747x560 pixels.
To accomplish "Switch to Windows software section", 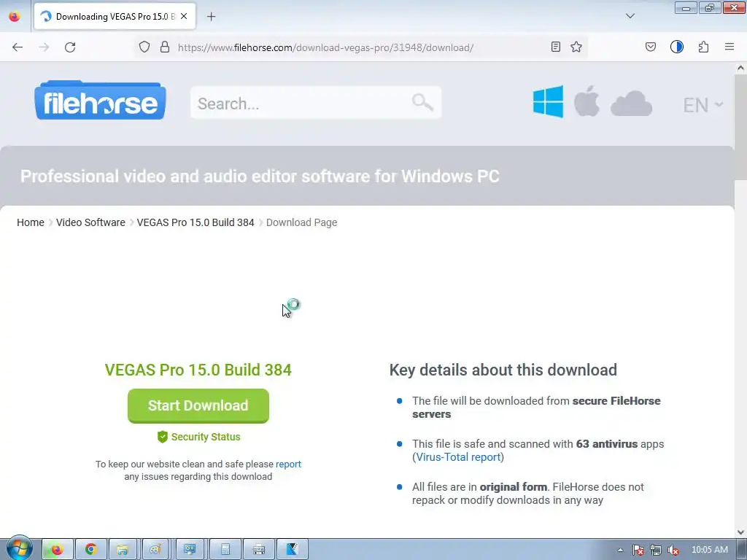I will click(549, 101).
